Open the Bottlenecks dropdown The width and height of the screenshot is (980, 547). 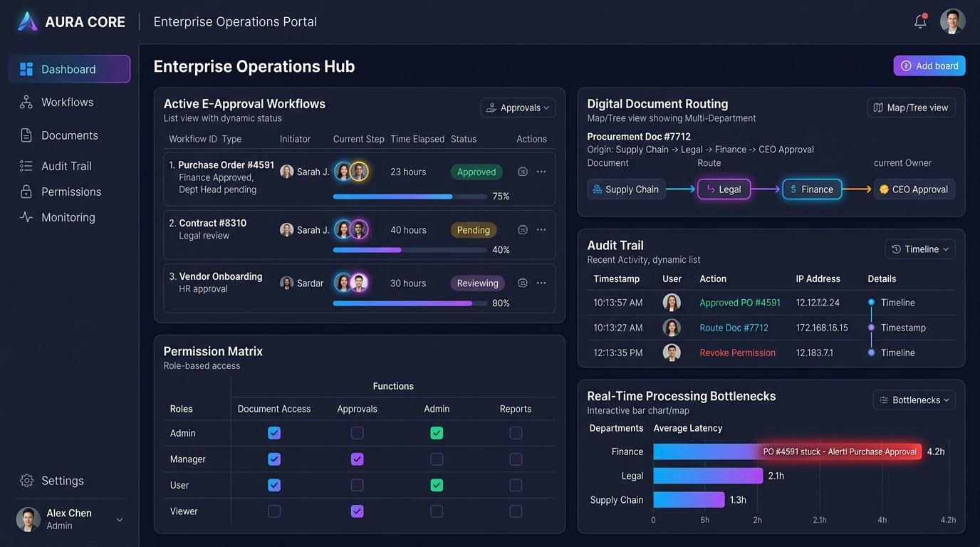coord(914,400)
